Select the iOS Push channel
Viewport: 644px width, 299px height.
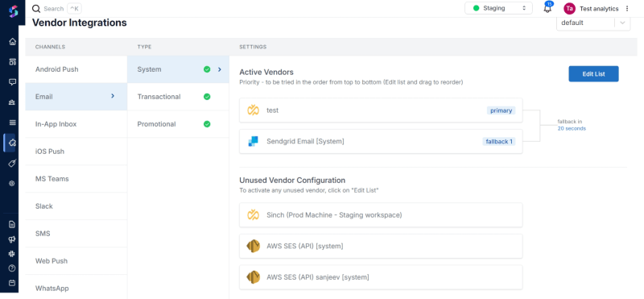click(x=76, y=152)
